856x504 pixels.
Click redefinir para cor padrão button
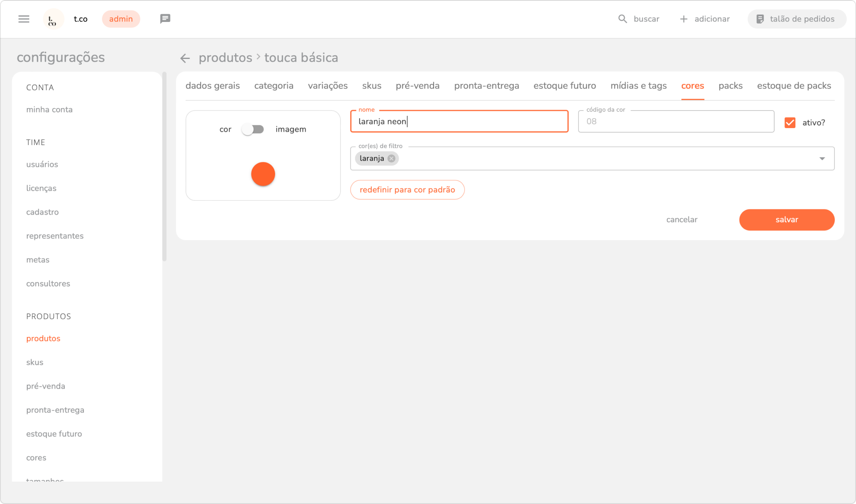point(407,190)
